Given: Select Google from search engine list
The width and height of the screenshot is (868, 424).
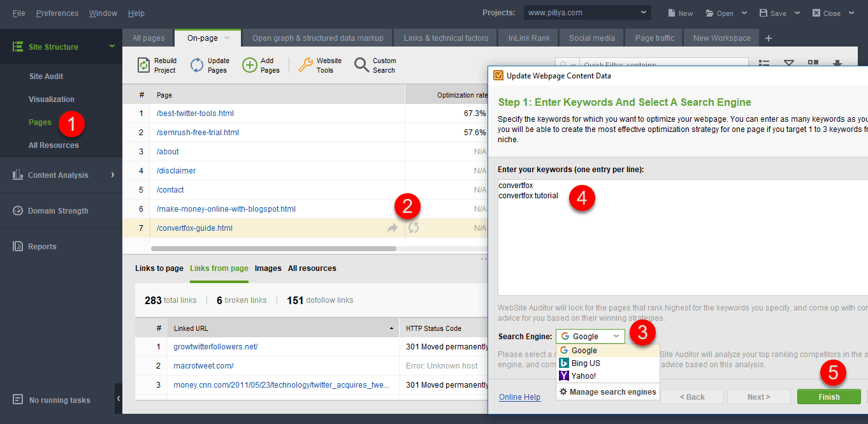Looking at the screenshot, I should tap(608, 350).
